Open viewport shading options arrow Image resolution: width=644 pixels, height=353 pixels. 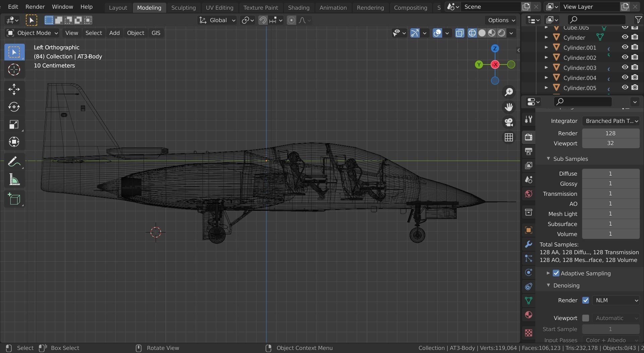click(x=511, y=33)
